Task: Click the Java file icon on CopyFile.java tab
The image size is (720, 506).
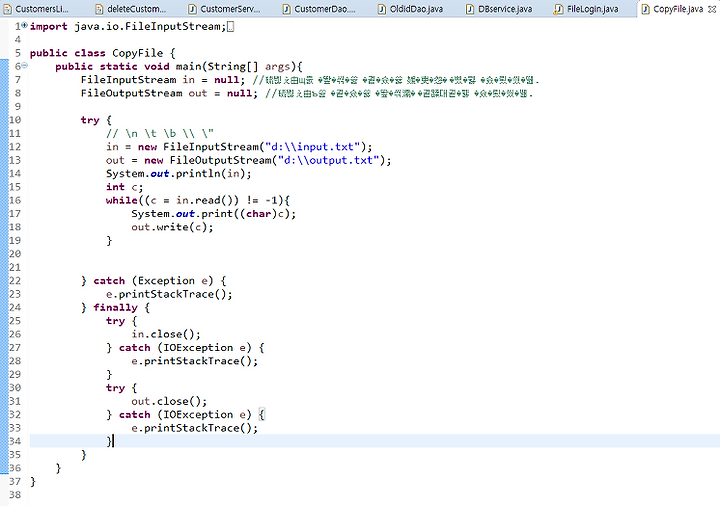Action: (x=645, y=9)
